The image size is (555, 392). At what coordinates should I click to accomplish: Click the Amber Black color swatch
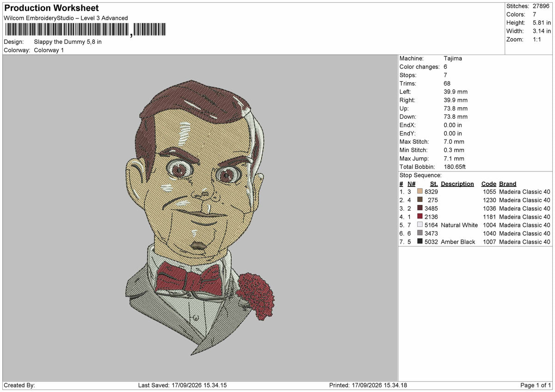(x=420, y=242)
